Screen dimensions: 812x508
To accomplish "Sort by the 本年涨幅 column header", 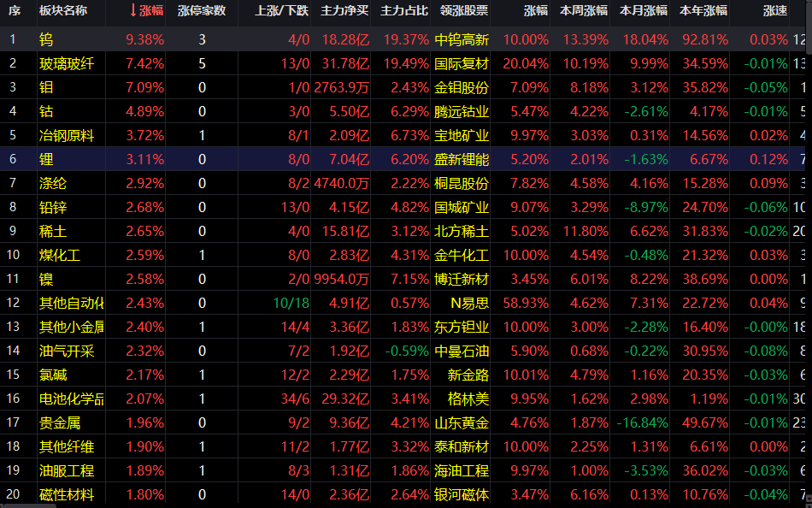I will [703, 10].
